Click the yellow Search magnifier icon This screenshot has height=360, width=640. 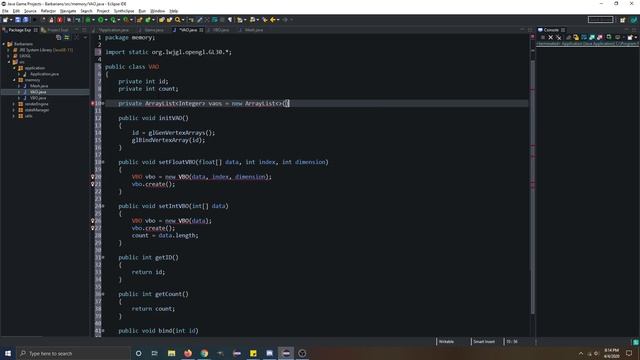click(x=178, y=20)
